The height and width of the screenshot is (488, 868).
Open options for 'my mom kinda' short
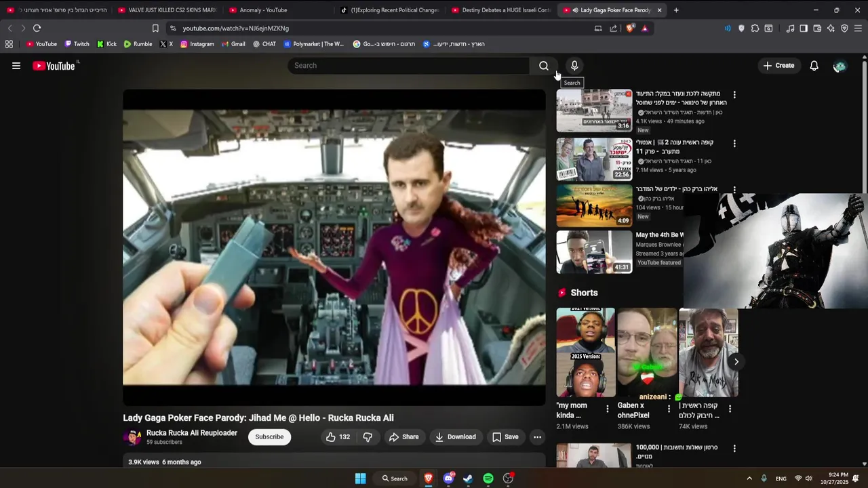[607, 409]
